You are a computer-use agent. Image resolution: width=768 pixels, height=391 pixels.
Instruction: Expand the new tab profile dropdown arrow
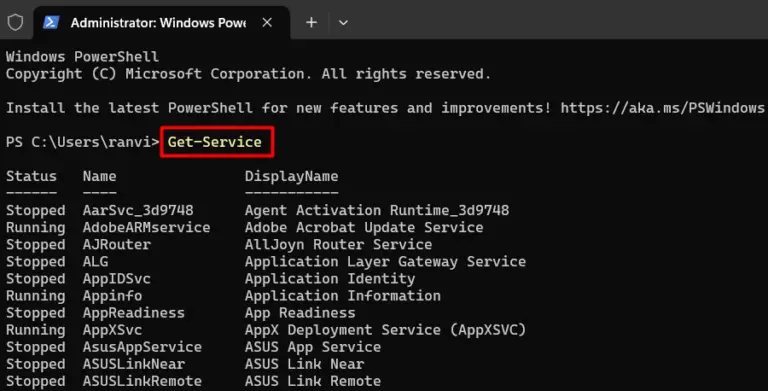click(343, 23)
